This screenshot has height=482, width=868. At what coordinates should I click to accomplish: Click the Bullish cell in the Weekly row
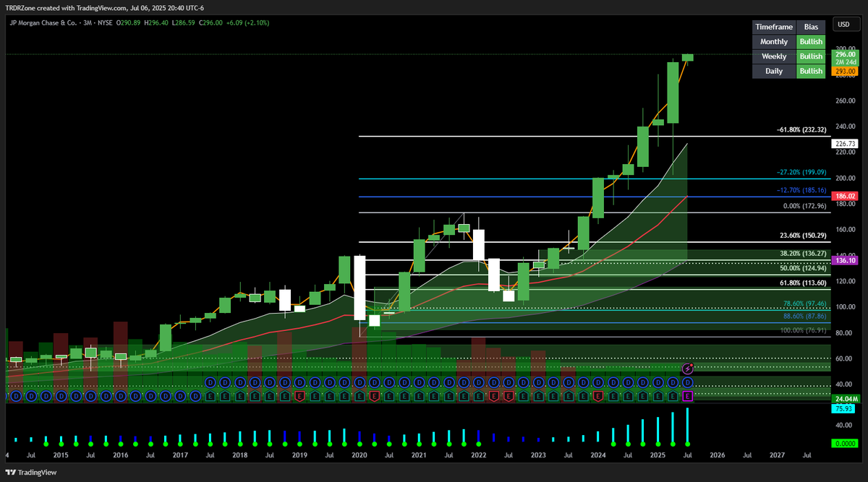(811, 56)
